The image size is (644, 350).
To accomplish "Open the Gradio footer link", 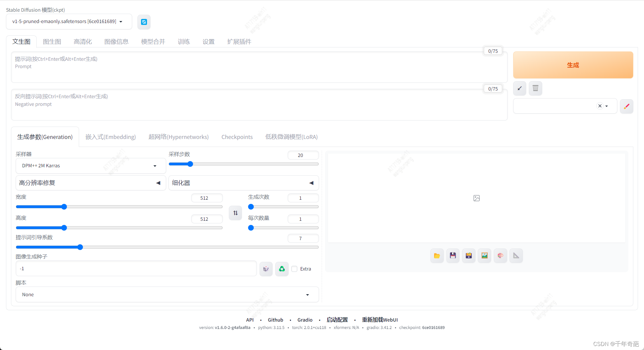I will [305, 320].
